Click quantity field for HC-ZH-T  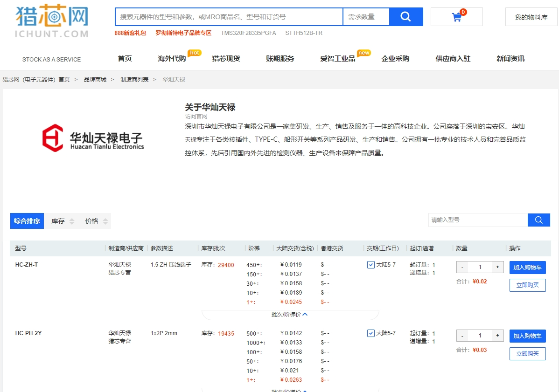pos(480,267)
